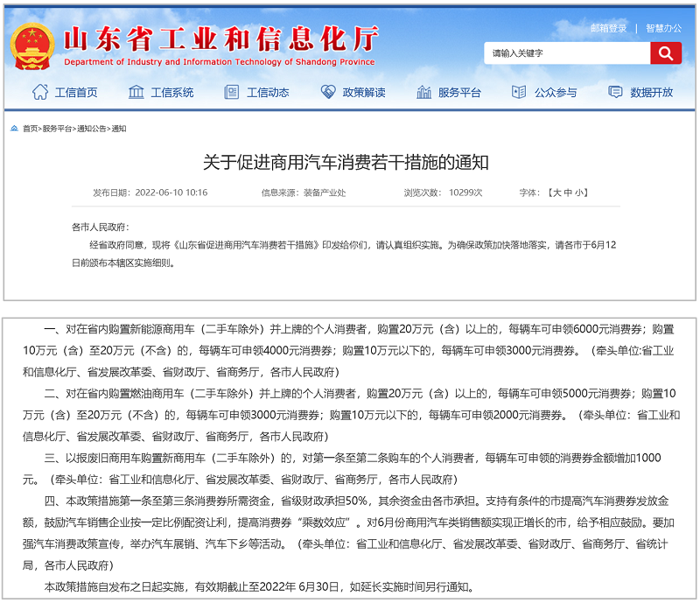
Task: Focus the 请输入关键字 search field
Action: [567, 53]
